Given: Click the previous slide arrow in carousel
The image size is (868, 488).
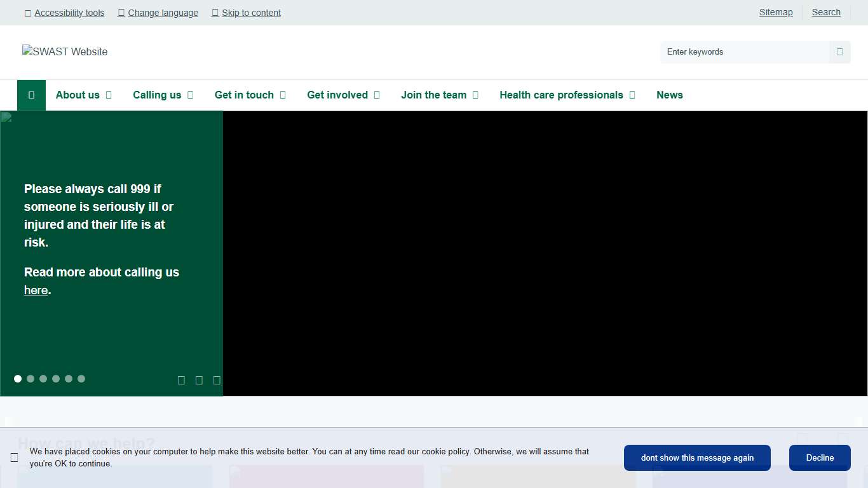Looking at the screenshot, I should [x=181, y=380].
